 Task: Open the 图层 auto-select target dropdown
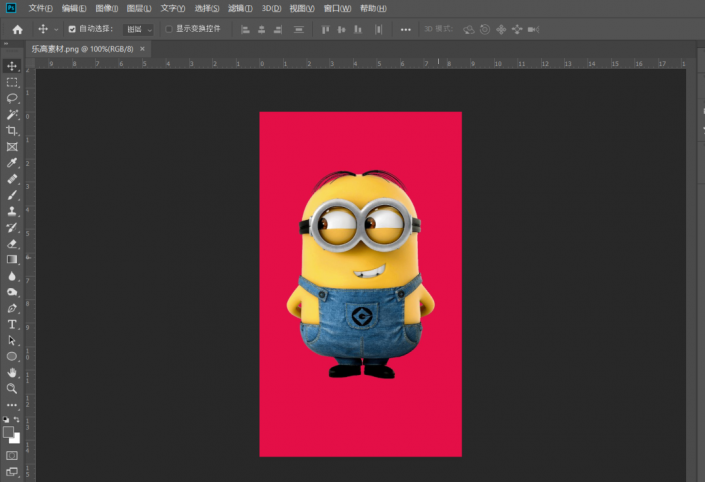coord(138,29)
